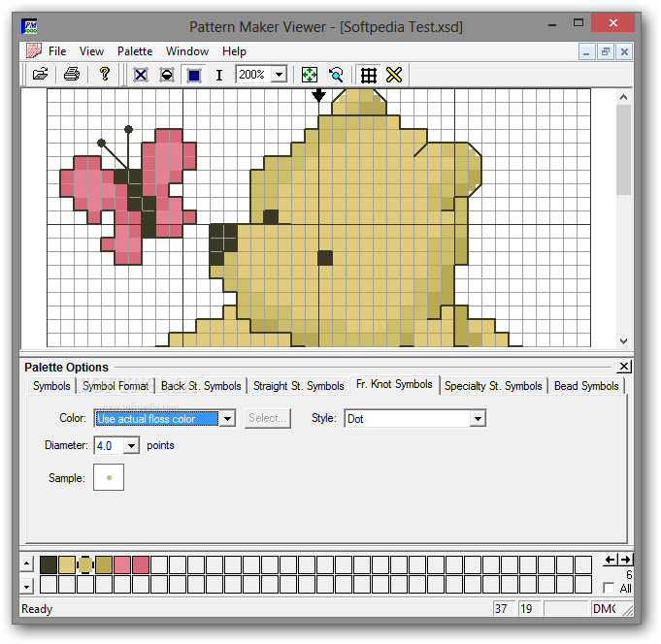Click the status bar value 19
The height and width of the screenshot is (644, 661).
coord(529,609)
